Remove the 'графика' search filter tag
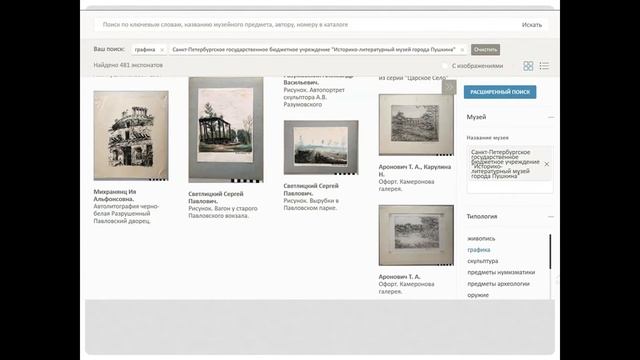Image resolution: width=640 pixels, height=360 pixels. click(x=162, y=50)
